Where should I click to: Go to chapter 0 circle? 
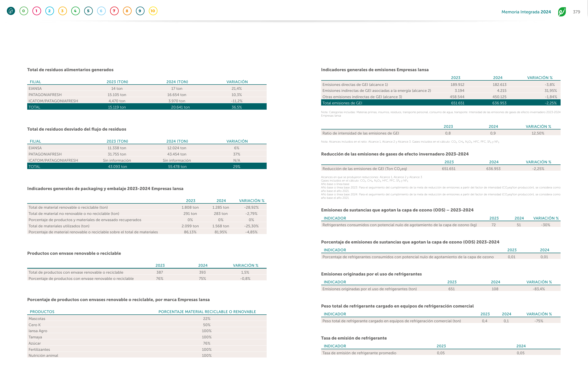pyautogui.click(x=24, y=11)
